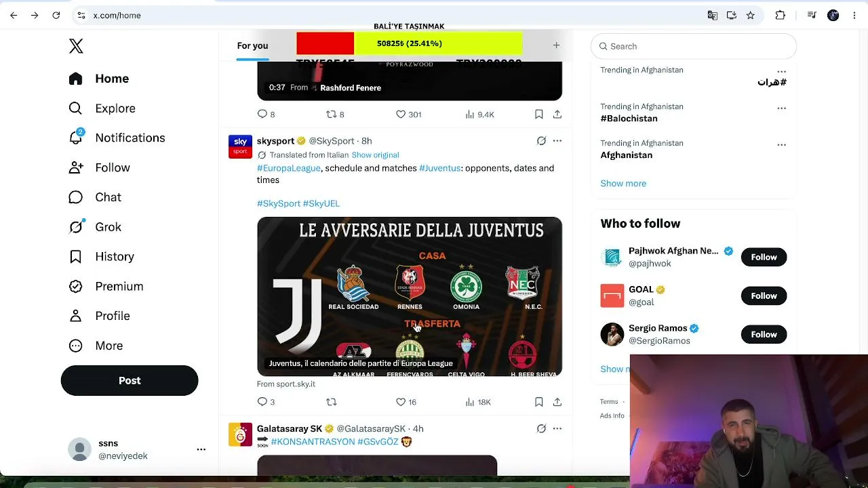Click the Post button
The height and width of the screenshot is (488, 868).
tap(130, 380)
